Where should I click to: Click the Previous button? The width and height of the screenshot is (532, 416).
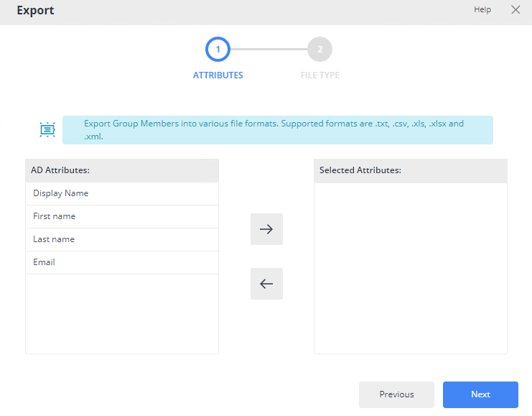pos(396,394)
